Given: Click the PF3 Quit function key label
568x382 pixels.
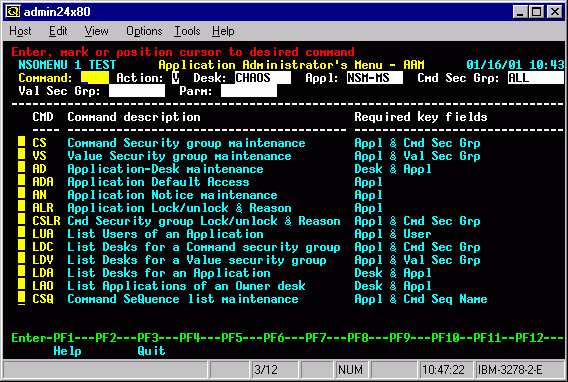Looking at the screenshot, I should [x=151, y=350].
